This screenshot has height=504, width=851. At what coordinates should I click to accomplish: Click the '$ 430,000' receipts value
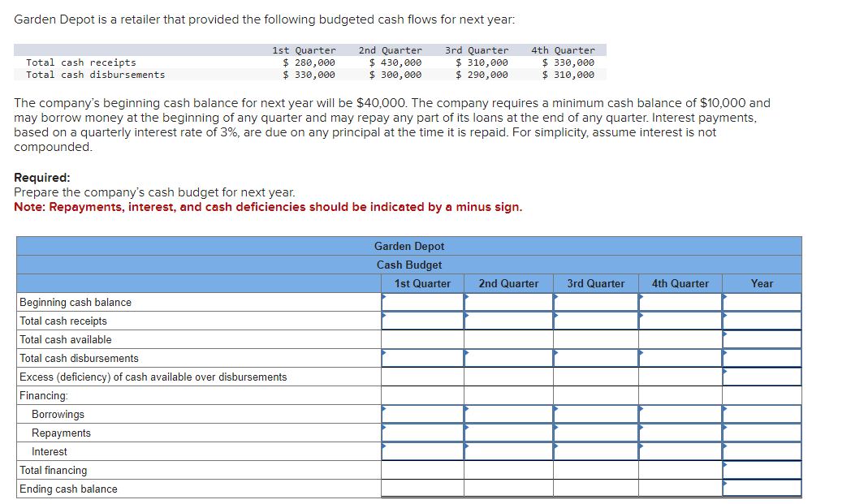tap(395, 62)
